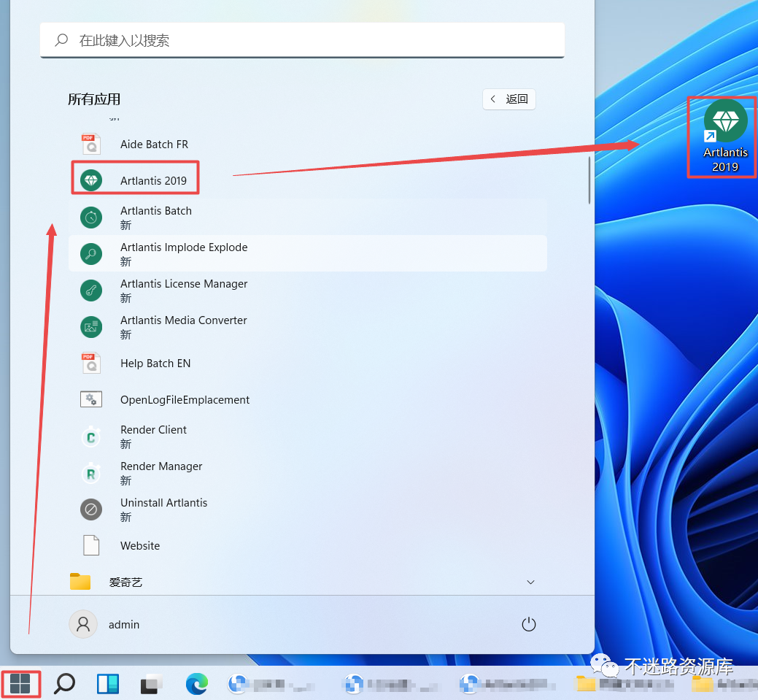Launch Render Client icon
Image resolution: width=758 pixels, height=700 pixels.
[x=91, y=436]
